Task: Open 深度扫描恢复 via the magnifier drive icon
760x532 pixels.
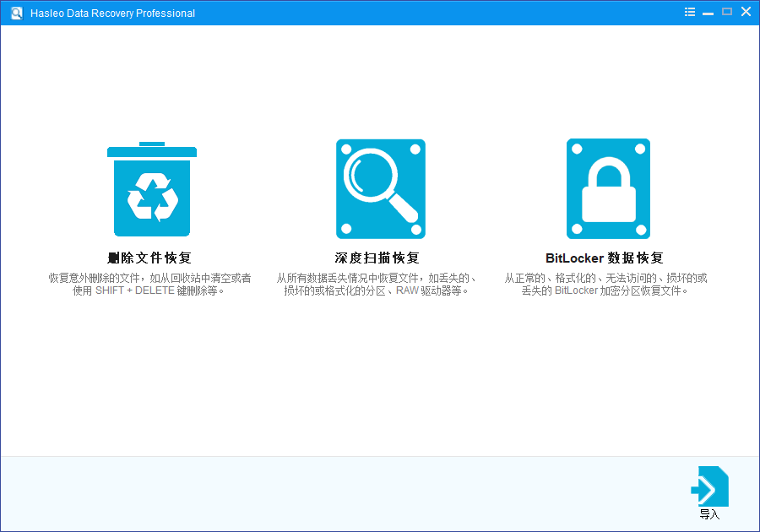Action: 380,188
